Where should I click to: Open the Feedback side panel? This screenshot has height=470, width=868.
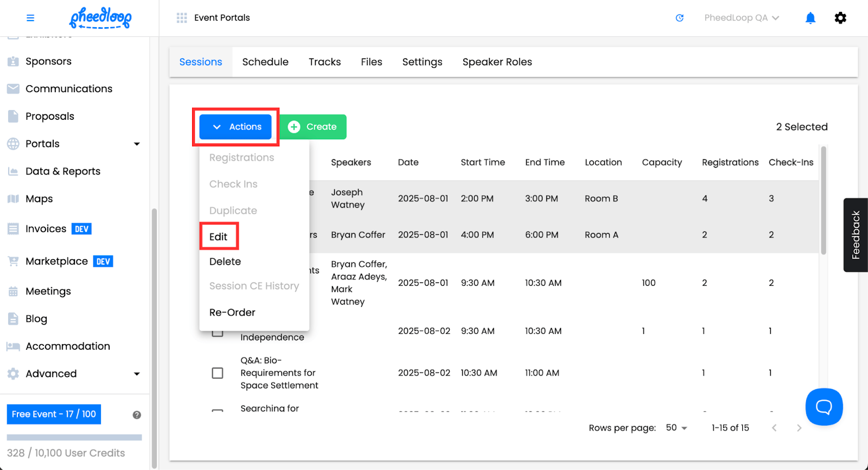coord(856,235)
